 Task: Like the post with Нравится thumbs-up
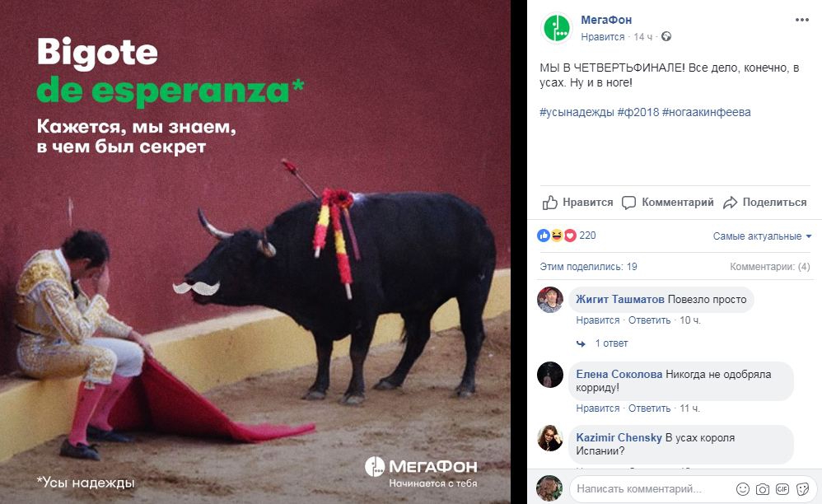(x=577, y=203)
